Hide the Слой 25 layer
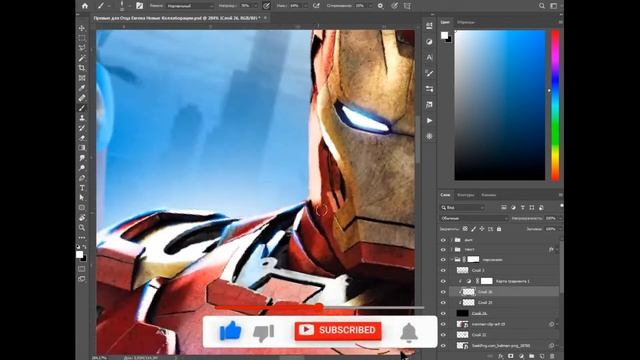 pyautogui.click(x=443, y=302)
